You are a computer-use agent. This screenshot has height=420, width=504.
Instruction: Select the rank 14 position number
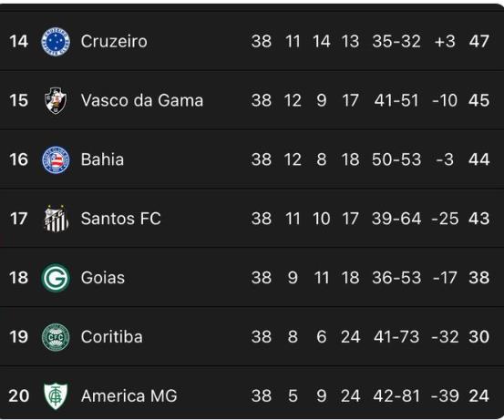pyautogui.click(x=18, y=42)
